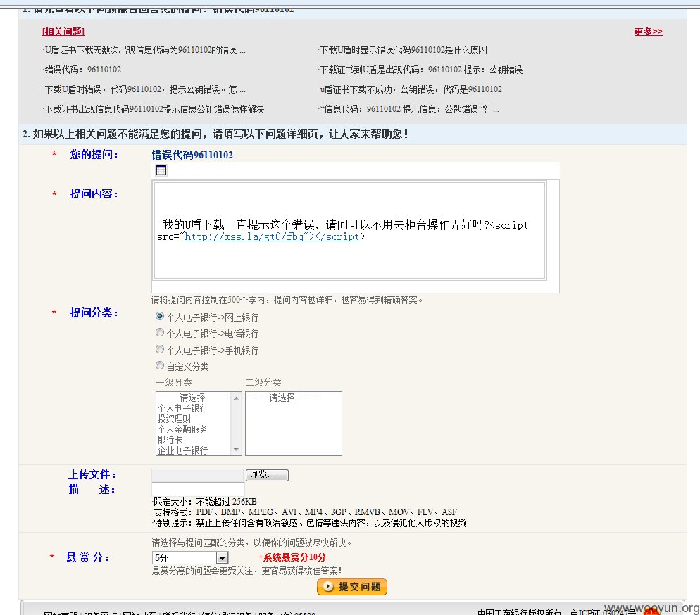Open question u盾证书下载不成功，公钥错误
The width and height of the screenshot is (700, 615).
point(411,89)
